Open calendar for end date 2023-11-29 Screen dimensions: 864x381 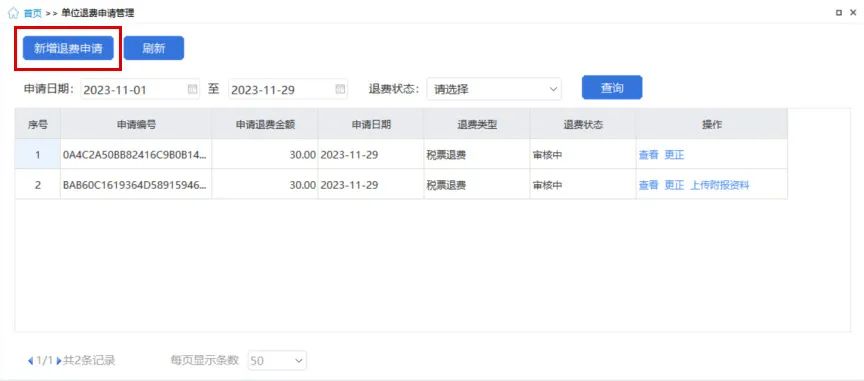click(x=340, y=89)
